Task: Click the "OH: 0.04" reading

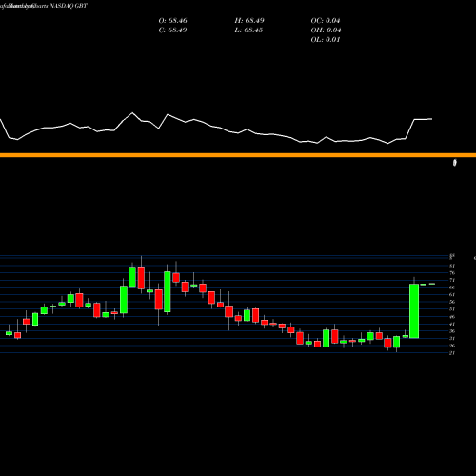Action: [x=326, y=30]
